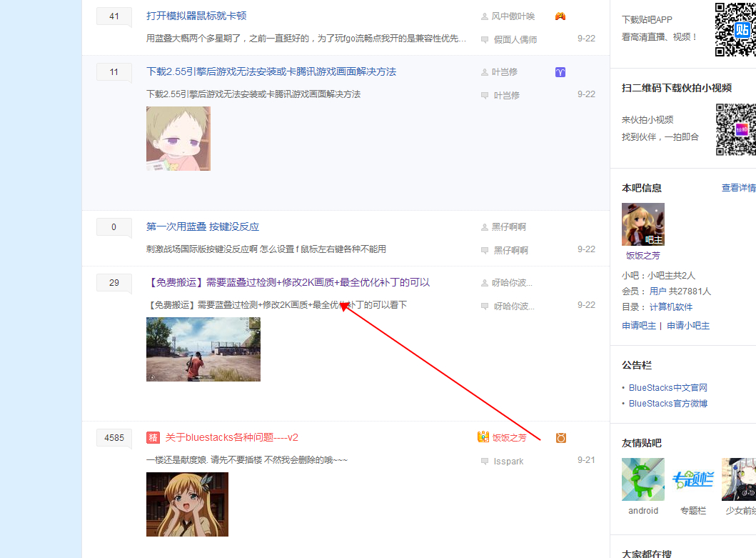Click the 伙拍小视频 QR code
Viewport: 756px width, 558px height.
click(x=736, y=129)
